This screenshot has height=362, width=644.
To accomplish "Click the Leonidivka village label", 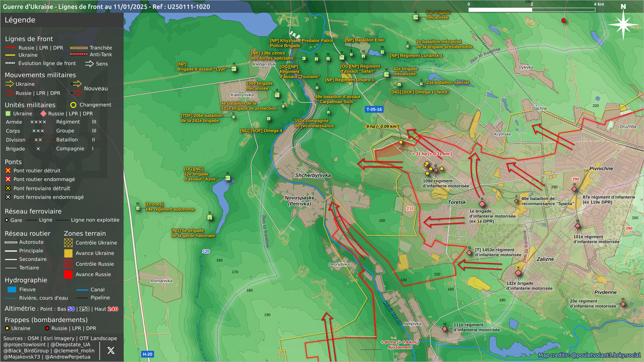I will pyautogui.click(x=339, y=264).
